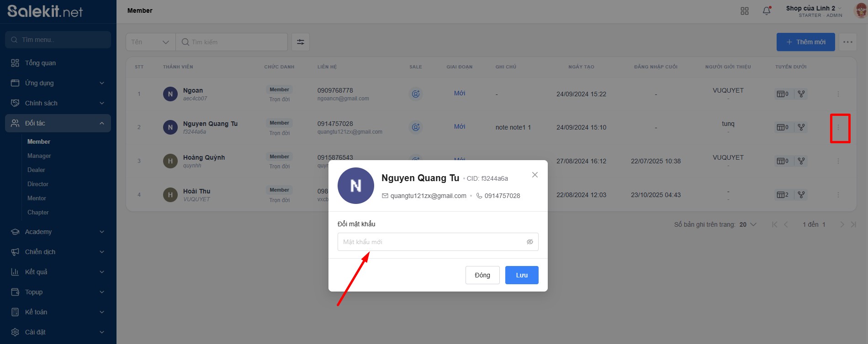868x344 pixels.
Task: Click downline table icon for Hoài Thu
Action: coord(782,195)
